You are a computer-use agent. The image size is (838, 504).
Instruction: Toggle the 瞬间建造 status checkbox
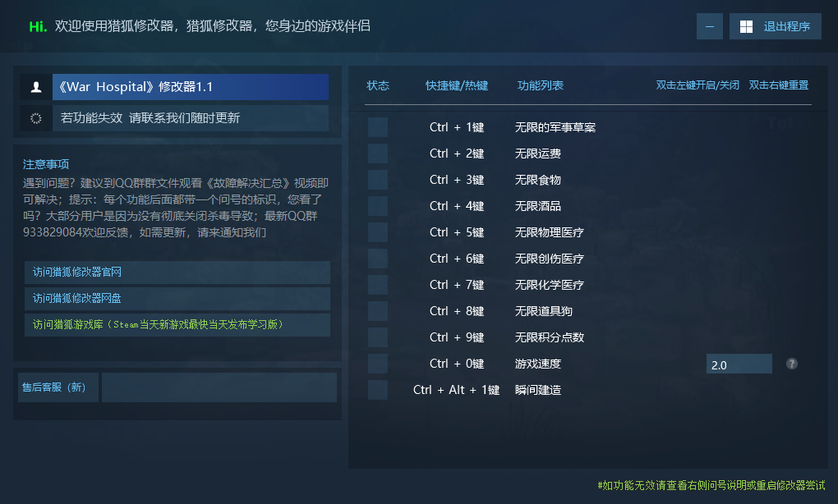coord(378,390)
